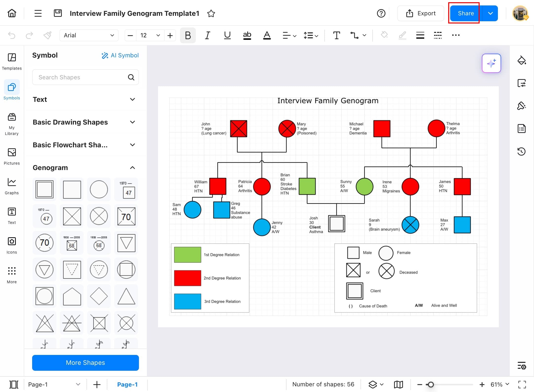Click the AI assistant sparkle icon
The image size is (534, 392).
[x=491, y=63]
